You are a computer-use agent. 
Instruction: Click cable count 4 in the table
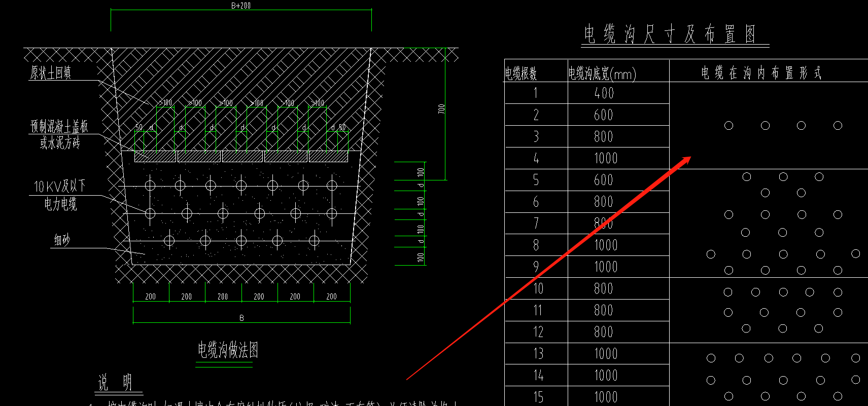pos(536,158)
